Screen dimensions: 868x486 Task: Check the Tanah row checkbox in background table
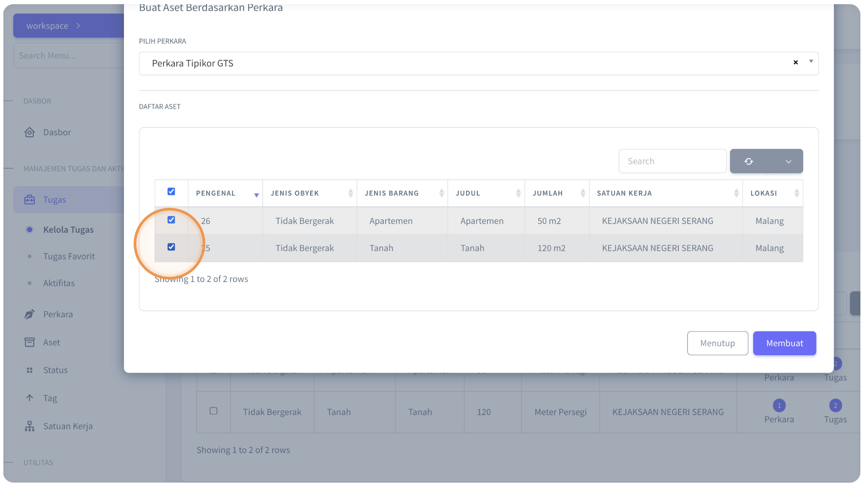click(x=213, y=411)
